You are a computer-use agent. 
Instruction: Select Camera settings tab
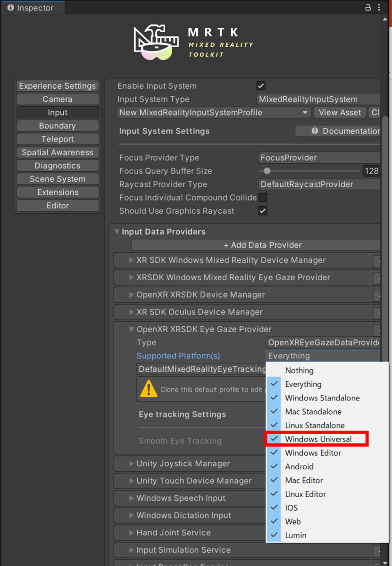58,99
